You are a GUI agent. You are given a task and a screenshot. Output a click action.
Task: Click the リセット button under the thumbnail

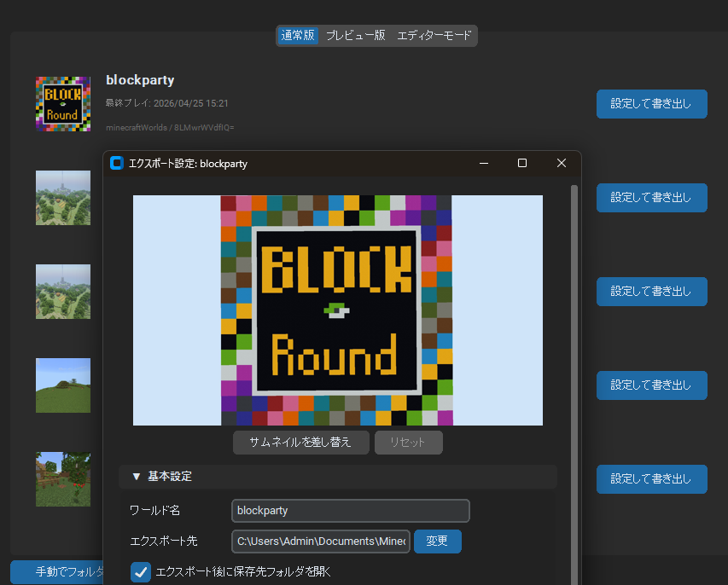[x=408, y=443]
